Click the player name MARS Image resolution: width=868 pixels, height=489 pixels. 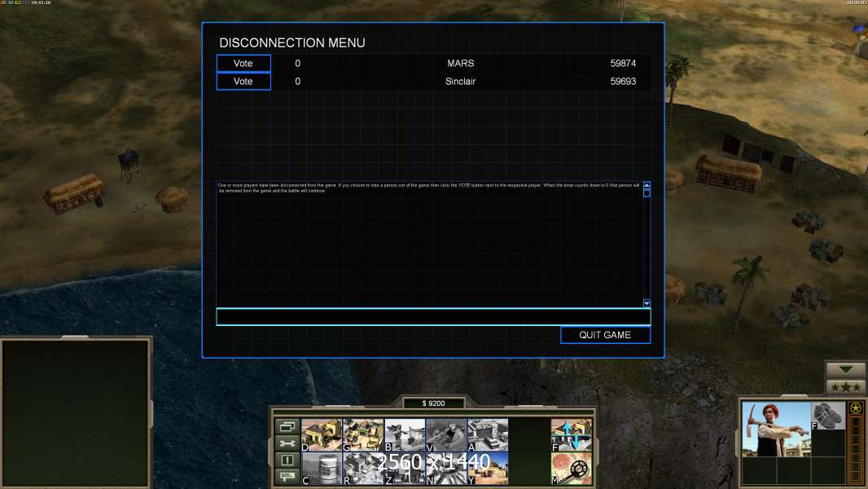point(461,63)
